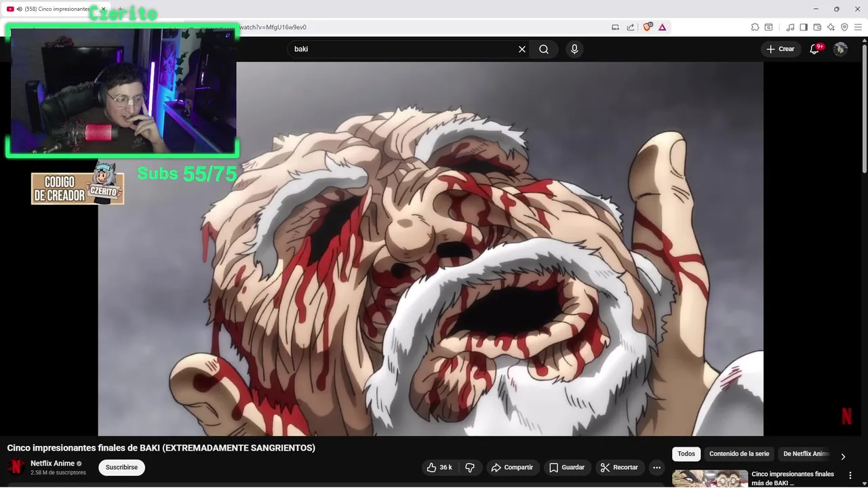This screenshot has height=488, width=868.
Task: Open the browser hamburger main menu
Action: pos(858,27)
